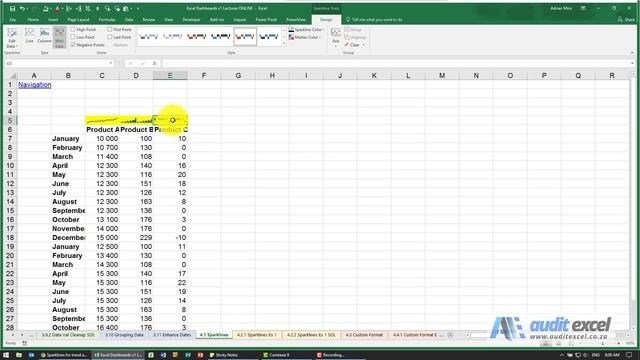Viewport: 640px width, 360px height.
Task: Open the Edit Data sparkline button
Action: [11, 38]
